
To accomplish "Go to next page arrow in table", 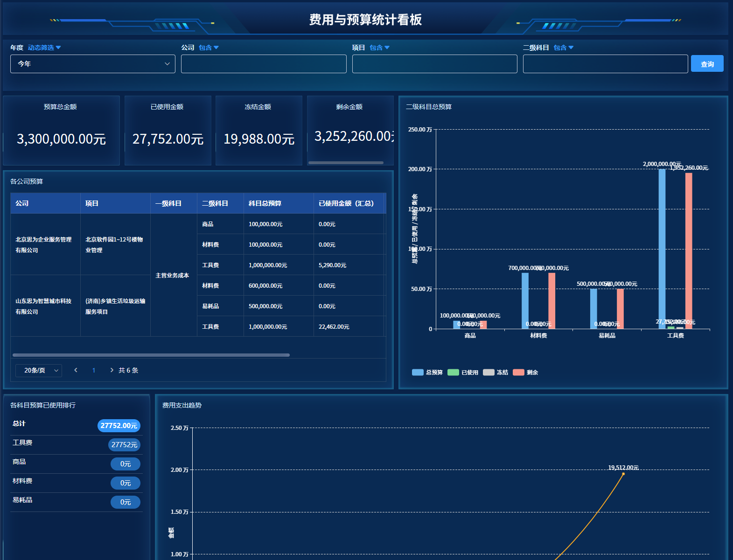I will 112,370.
